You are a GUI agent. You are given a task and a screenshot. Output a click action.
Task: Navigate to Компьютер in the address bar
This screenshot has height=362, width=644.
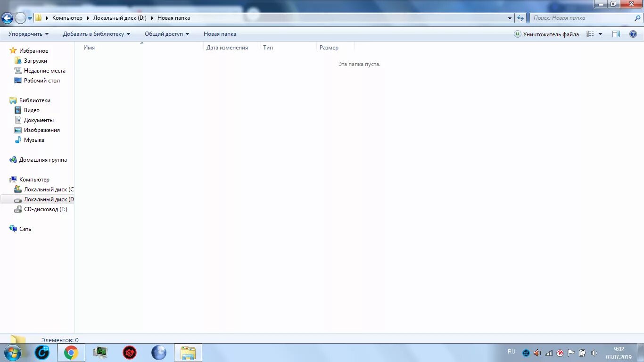67,18
